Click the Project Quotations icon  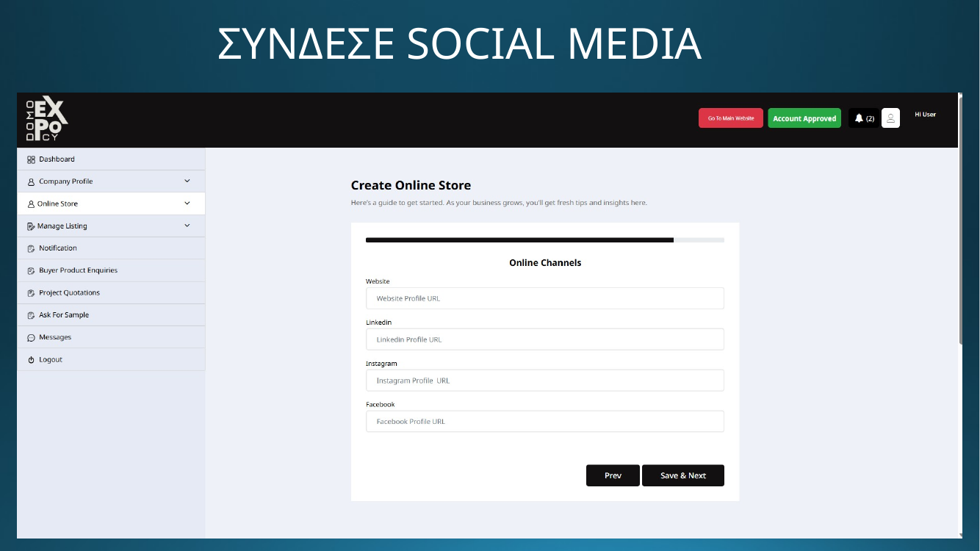(31, 293)
